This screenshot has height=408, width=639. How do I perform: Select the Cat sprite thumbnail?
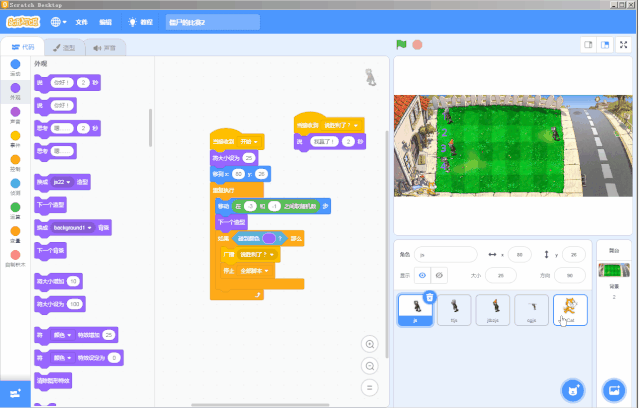pyautogui.click(x=570, y=310)
